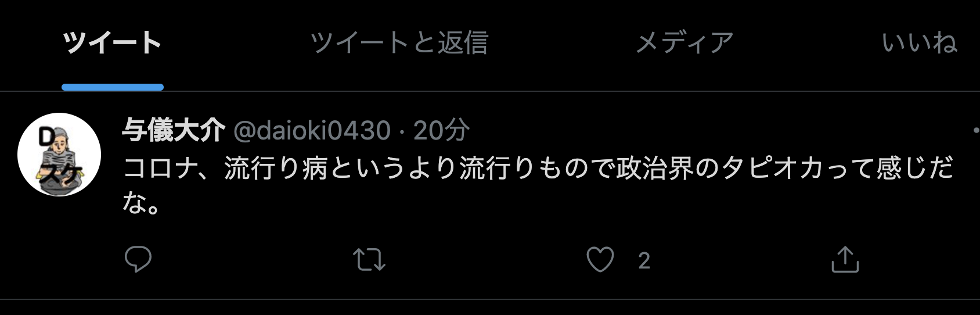Open the tweet permalink from the 20分 timestamp
The image size is (980, 315).
click(441, 130)
